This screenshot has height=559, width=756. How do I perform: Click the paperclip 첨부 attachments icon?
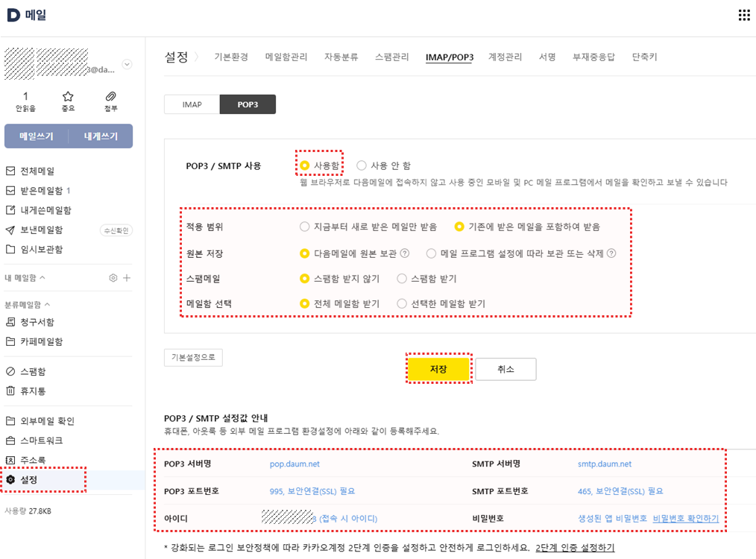click(x=110, y=97)
